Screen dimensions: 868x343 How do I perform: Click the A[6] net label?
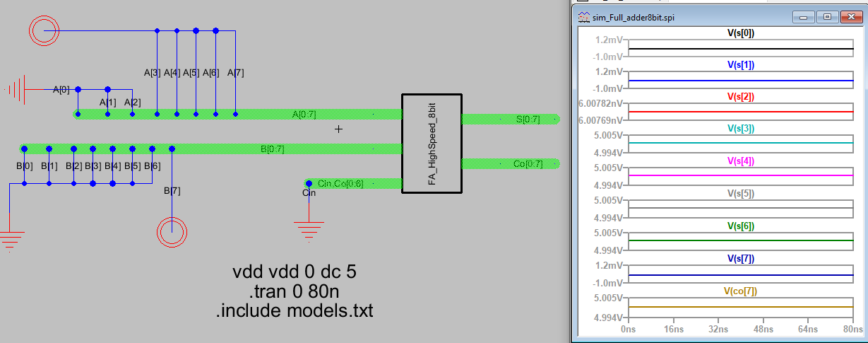pyautogui.click(x=211, y=73)
